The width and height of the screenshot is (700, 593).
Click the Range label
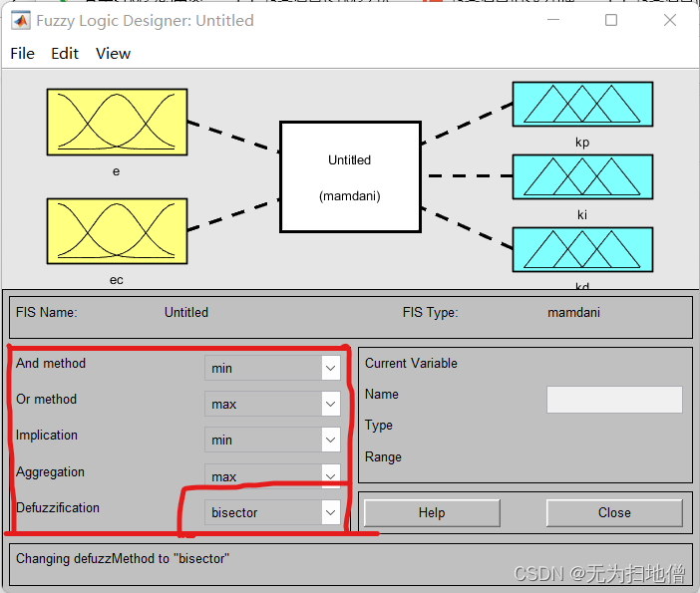[383, 456]
